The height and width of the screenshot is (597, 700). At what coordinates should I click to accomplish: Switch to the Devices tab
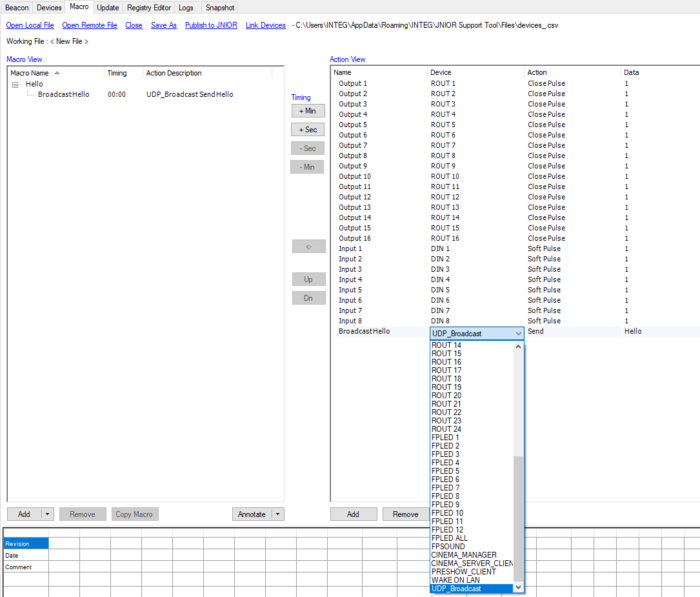tap(49, 8)
